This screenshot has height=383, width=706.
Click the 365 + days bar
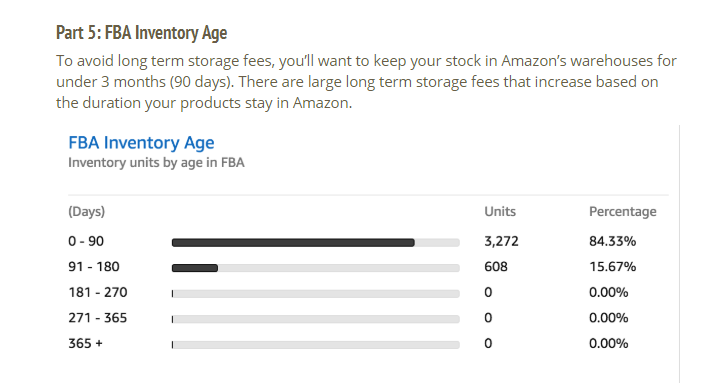tap(316, 345)
